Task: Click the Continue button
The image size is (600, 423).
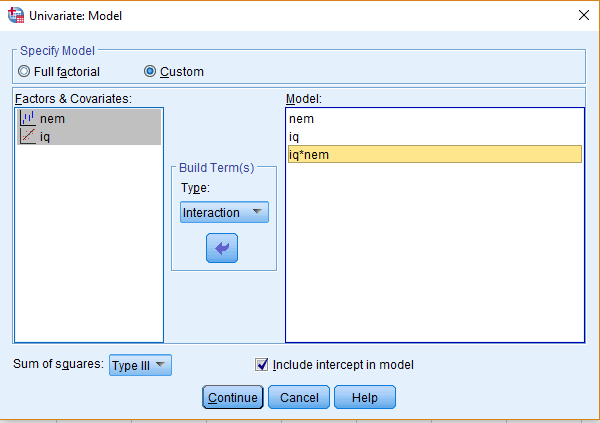Action: point(233,397)
